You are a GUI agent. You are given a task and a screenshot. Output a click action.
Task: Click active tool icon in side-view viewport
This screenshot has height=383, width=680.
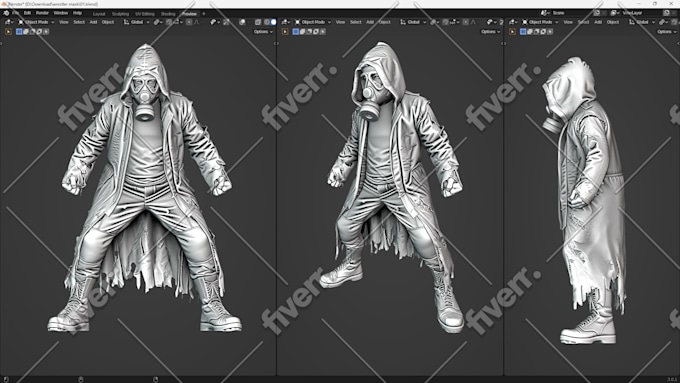(x=512, y=32)
